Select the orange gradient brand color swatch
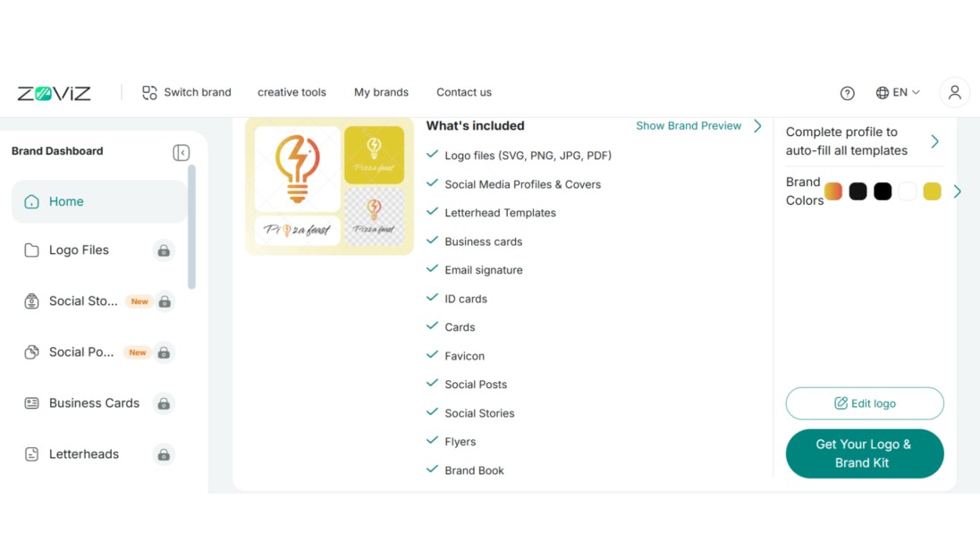Image resolution: width=980 pixels, height=551 pixels. [833, 191]
